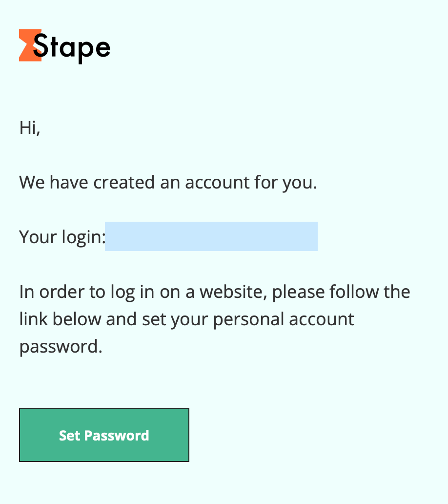The width and height of the screenshot is (448, 504).
Task: Click the "Hi," greeting text
Action: point(30,128)
